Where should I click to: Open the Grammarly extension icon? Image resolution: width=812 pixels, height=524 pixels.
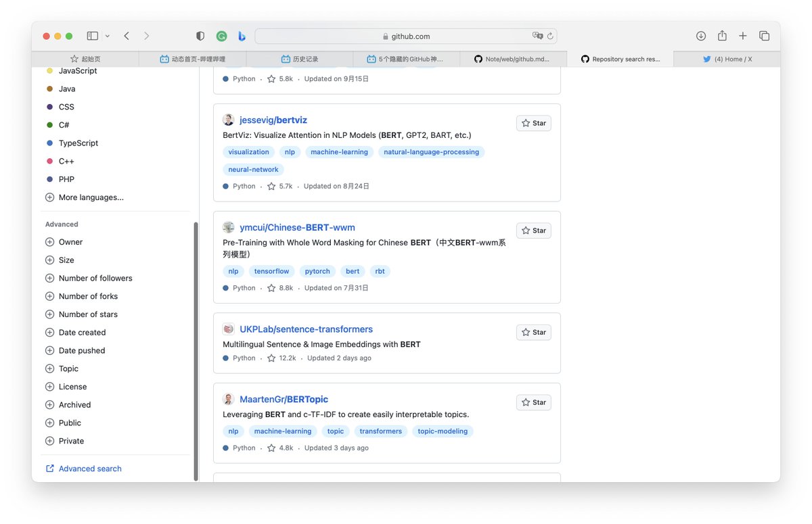(221, 36)
